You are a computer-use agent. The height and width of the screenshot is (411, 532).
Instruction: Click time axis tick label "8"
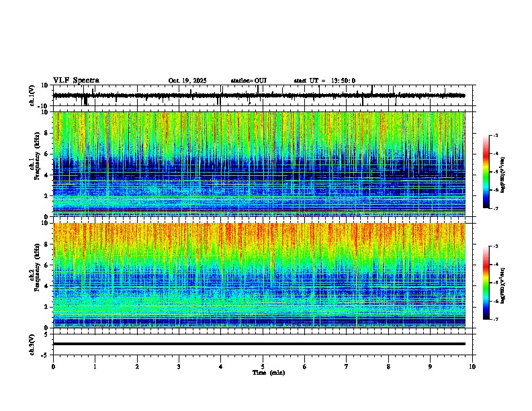(x=388, y=367)
